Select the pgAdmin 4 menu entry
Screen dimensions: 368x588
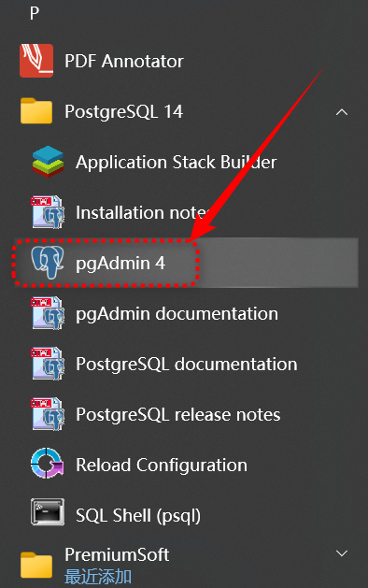click(186, 263)
